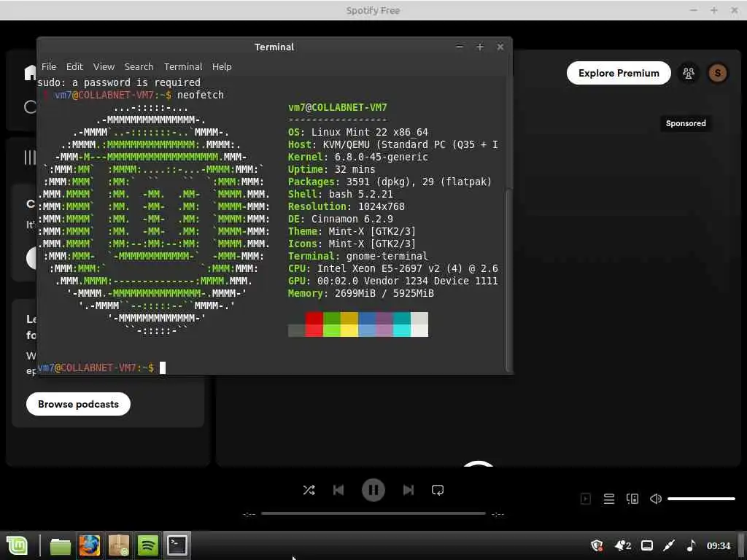Viewport: 747px width, 560px height.
Task: Click the 'vm7@COLLABNET-VM7' neofetch header
Action: 337,107
